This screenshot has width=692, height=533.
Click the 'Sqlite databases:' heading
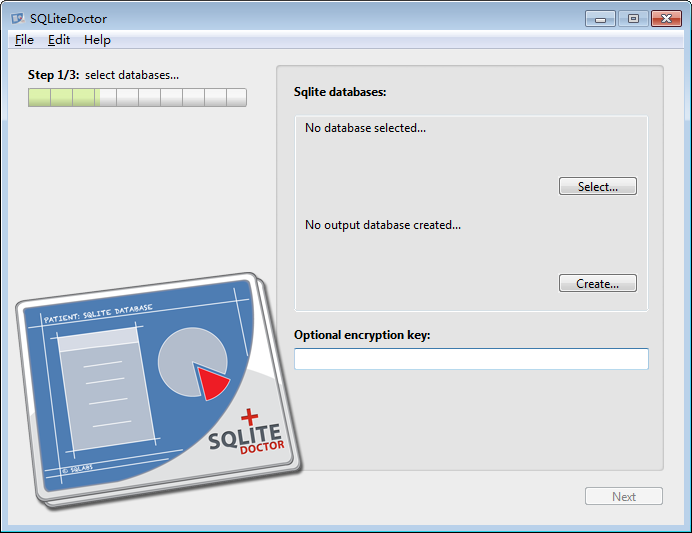(340, 92)
